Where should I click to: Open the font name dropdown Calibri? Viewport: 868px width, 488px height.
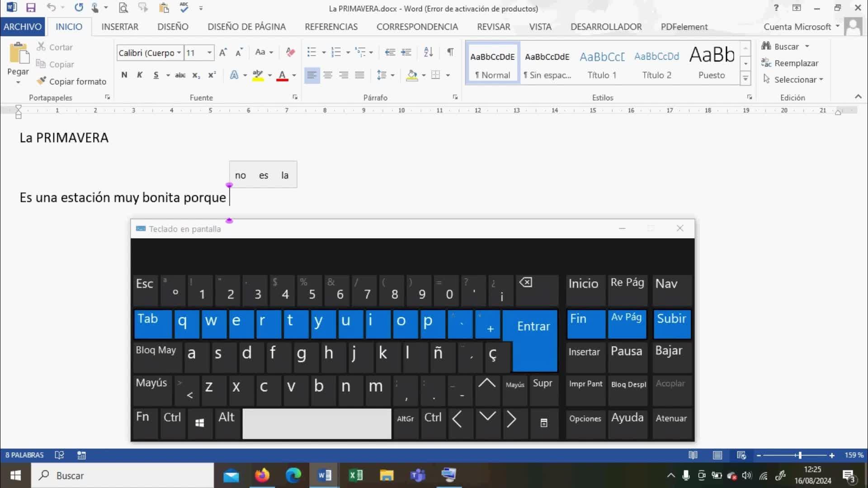[179, 53]
